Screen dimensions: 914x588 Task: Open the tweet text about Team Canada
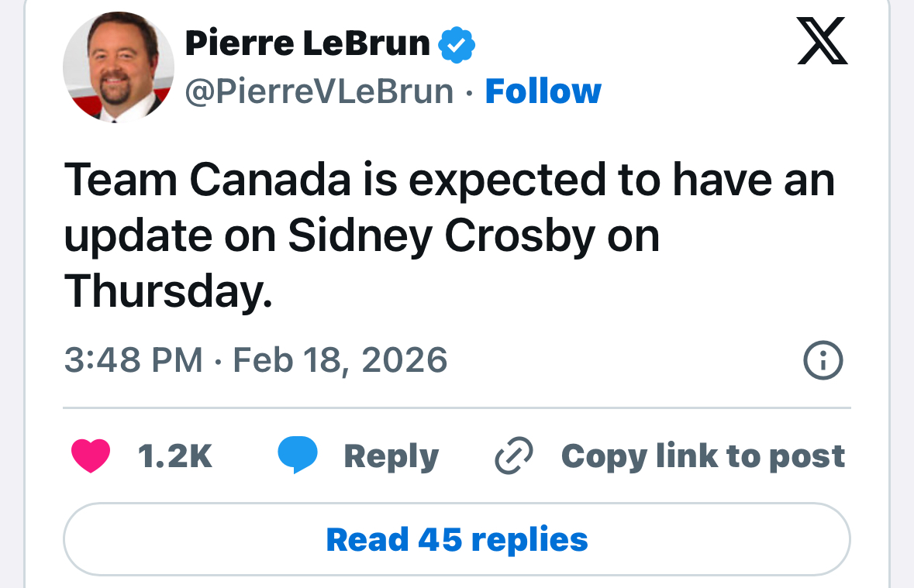tap(450, 236)
